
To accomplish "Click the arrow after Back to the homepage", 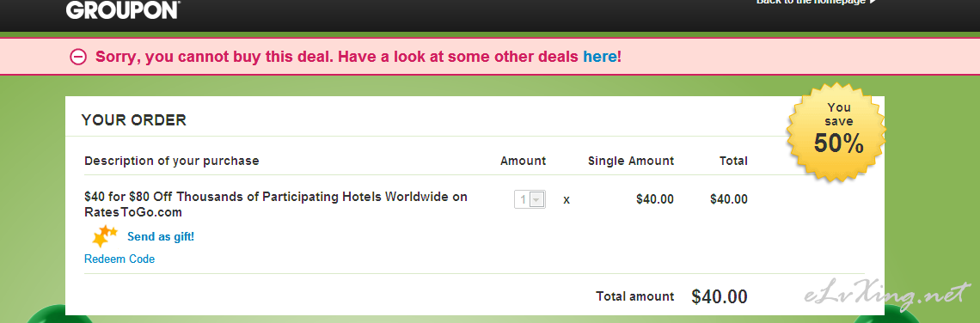I will click(873, 2).
